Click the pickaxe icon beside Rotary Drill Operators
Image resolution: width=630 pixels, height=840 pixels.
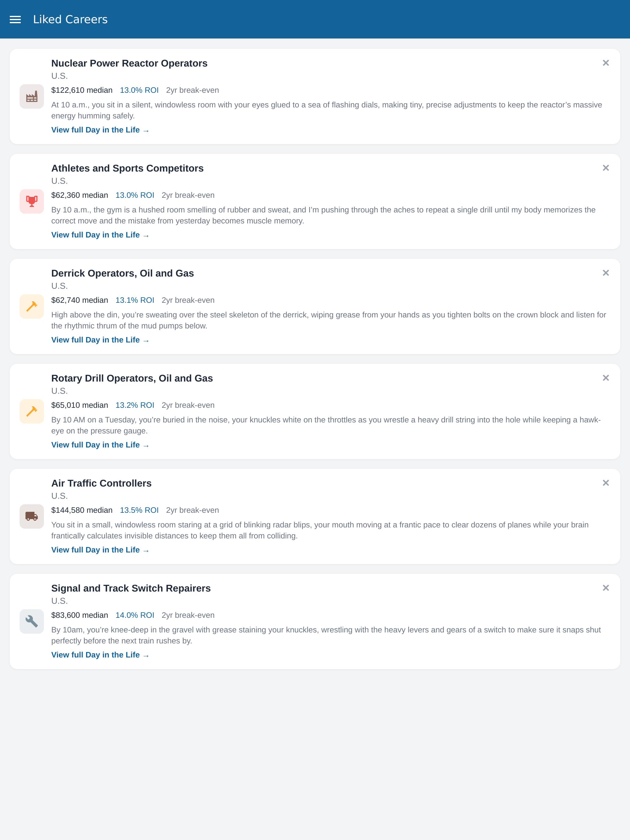[x=31, y=411]
